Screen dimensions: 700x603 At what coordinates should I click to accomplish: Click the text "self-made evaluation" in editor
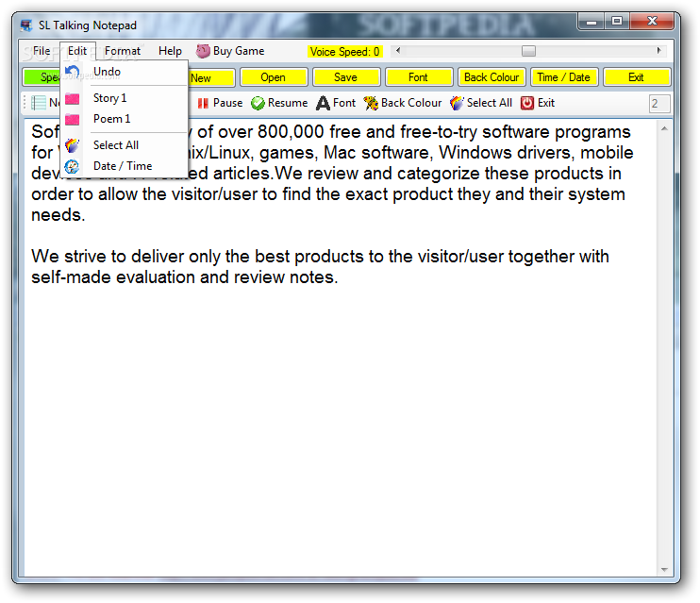(113, 277)
